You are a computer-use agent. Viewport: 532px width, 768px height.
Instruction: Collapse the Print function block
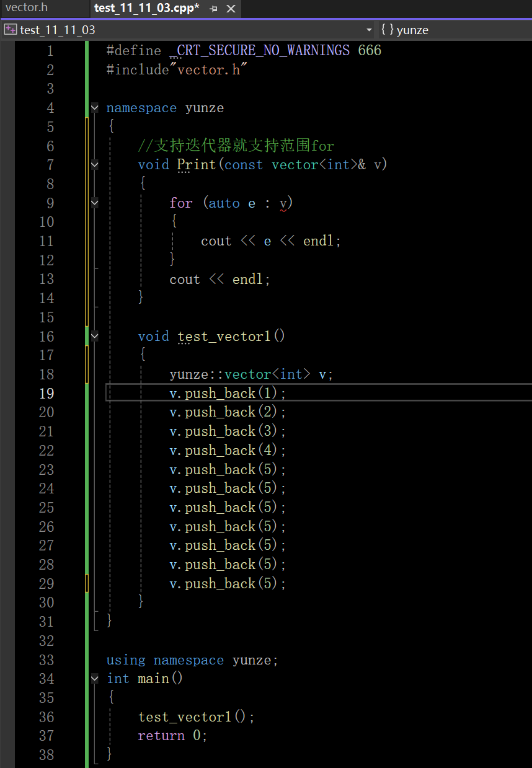pos(94,165)
